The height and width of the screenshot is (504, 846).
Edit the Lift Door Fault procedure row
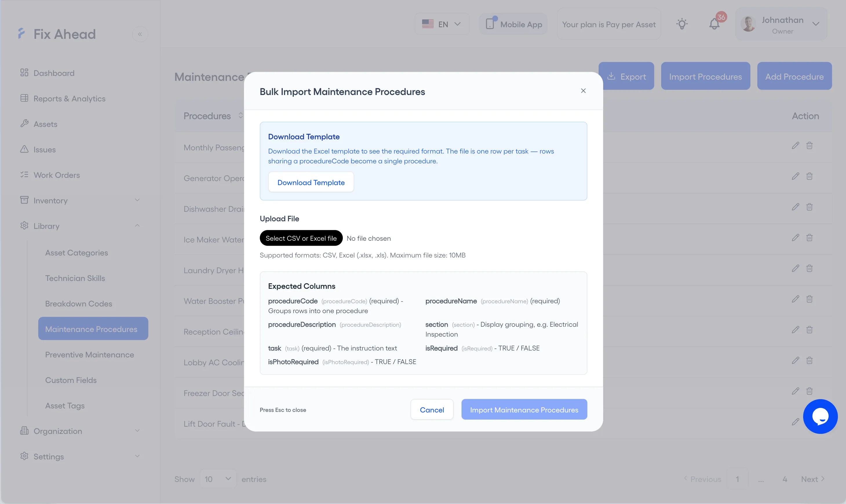point(795,422)
